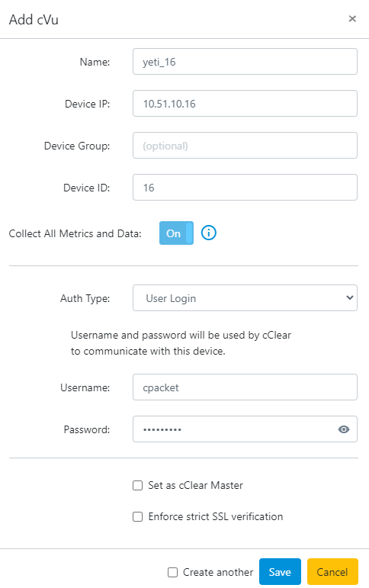Viewport: 369px width, 588px height.
Task: Click the 'Add cVu' dialog title
Action: point(34,20)
